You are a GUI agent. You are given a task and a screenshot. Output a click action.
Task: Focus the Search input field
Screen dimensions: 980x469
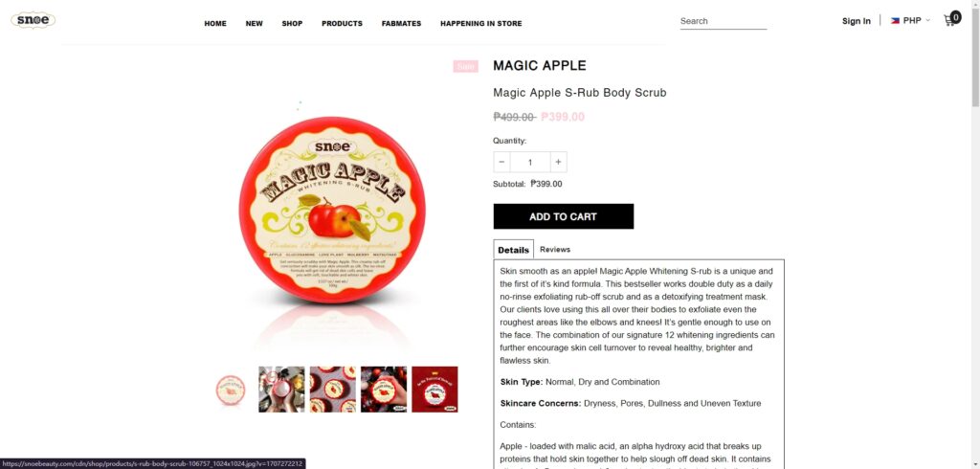click(724, 21)
